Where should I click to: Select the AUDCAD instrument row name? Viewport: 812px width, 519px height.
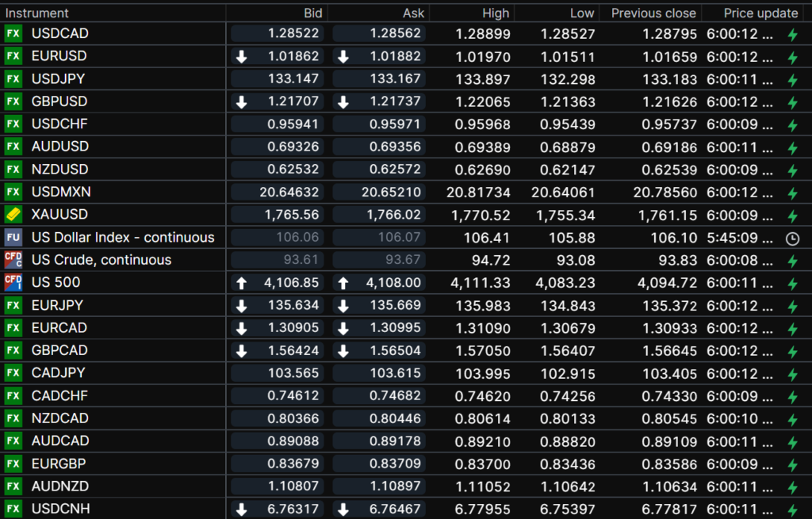pos(60,441)
